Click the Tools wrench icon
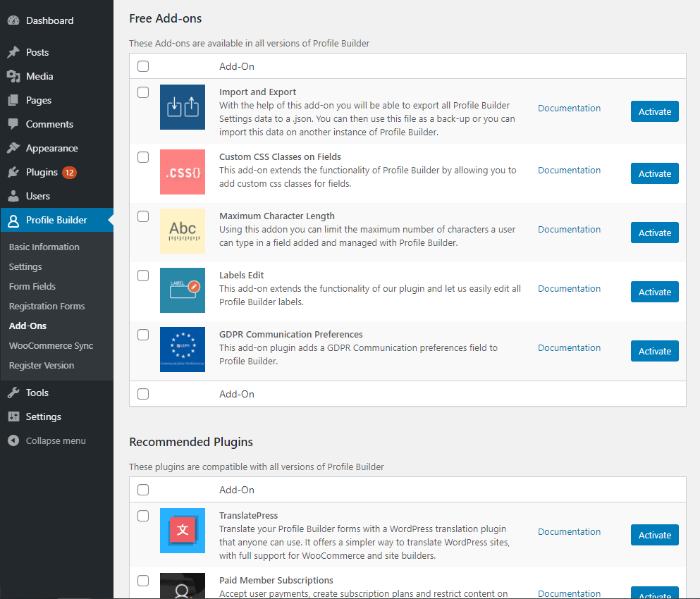Image resolution: width=700 pixels, height=599 pixels. [13, 393]
